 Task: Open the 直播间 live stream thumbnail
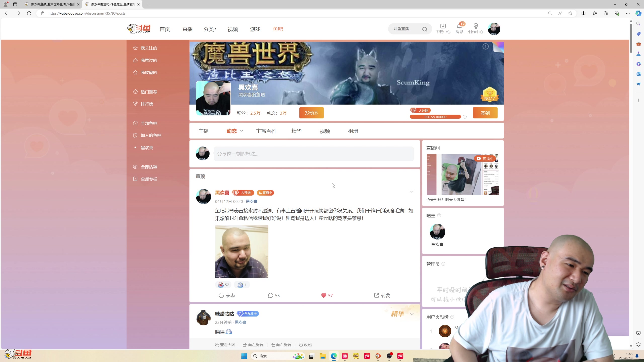[x=463, y=174]
